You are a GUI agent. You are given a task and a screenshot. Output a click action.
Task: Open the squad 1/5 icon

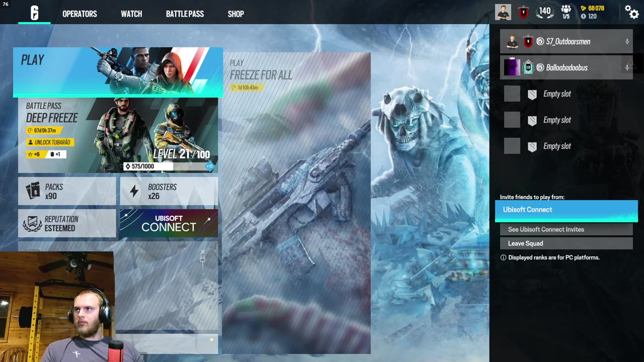(566, 12)
